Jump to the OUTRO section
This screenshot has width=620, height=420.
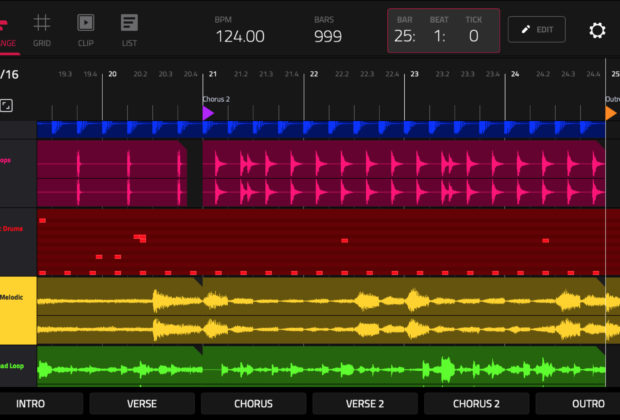coord(578,404)
